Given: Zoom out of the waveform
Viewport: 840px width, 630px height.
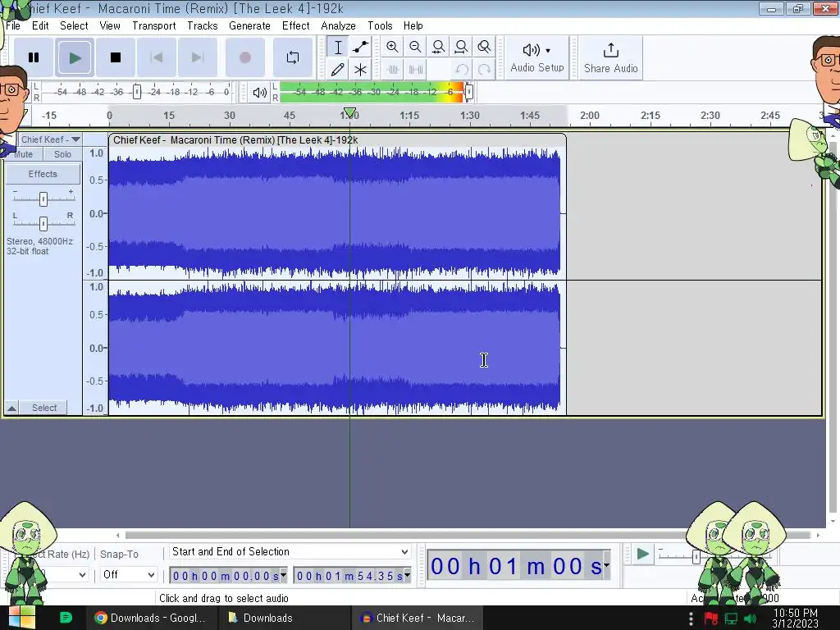Looking at the screenshot, I should point(415,47).
